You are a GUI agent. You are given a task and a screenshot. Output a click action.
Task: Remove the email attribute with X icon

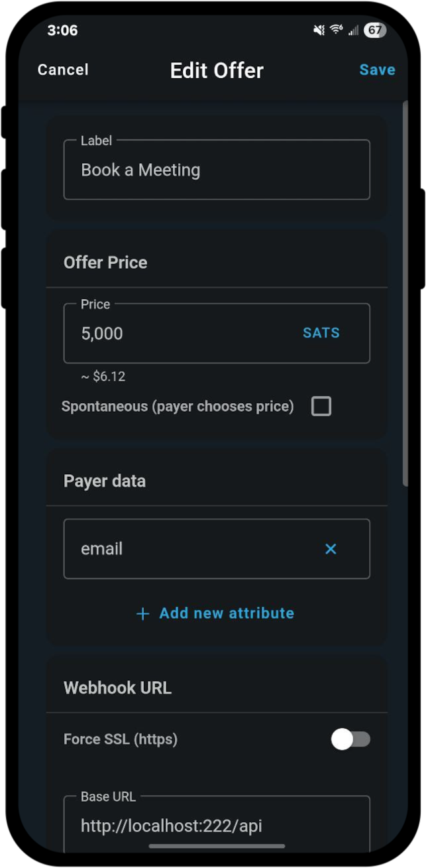(331, 549)
